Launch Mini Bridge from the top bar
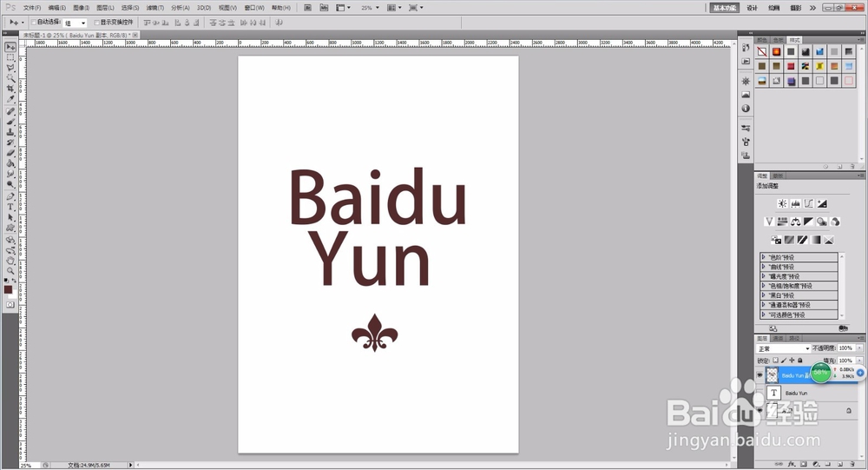This screenshot has height=470, width=868. pyautogui.click(x=324, y=8)
